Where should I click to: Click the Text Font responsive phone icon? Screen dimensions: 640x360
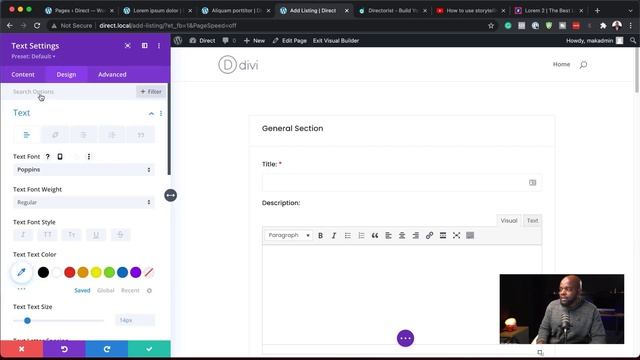[x=60, y=157]
